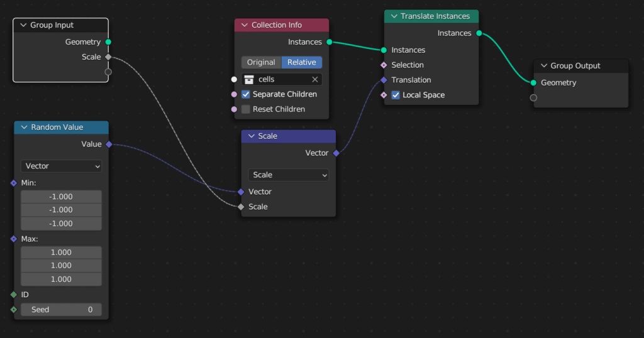Screen dimensions: 644x338
Task: Clear the cells collection with X
Action: 315,80
